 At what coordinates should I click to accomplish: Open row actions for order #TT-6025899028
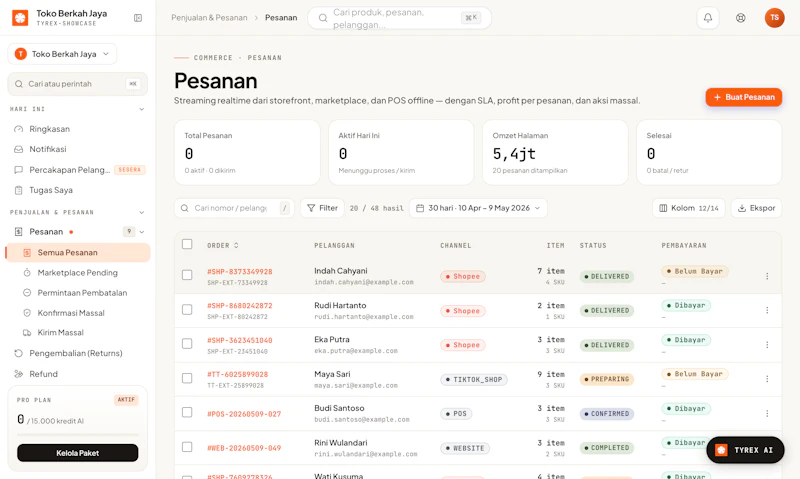[x=767, y=379]
